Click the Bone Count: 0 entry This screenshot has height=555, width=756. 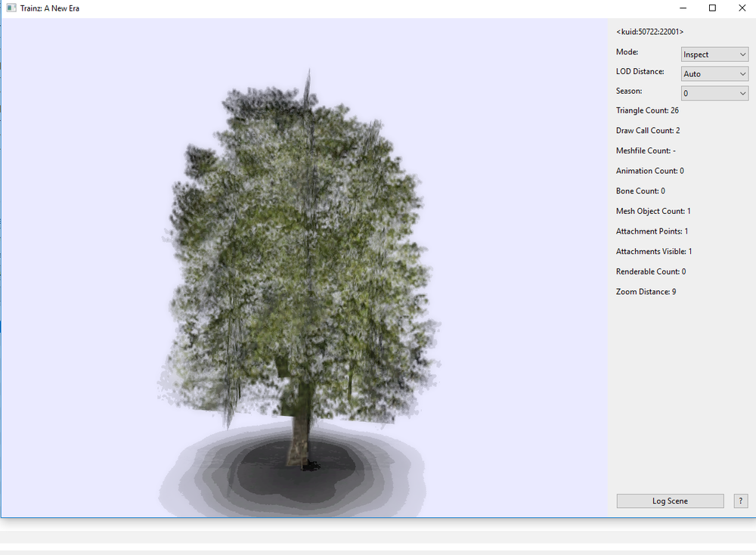640,191
